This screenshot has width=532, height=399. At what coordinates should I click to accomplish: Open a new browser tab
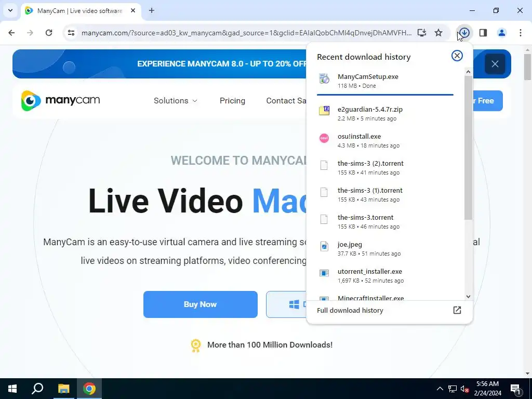[152, 10]
